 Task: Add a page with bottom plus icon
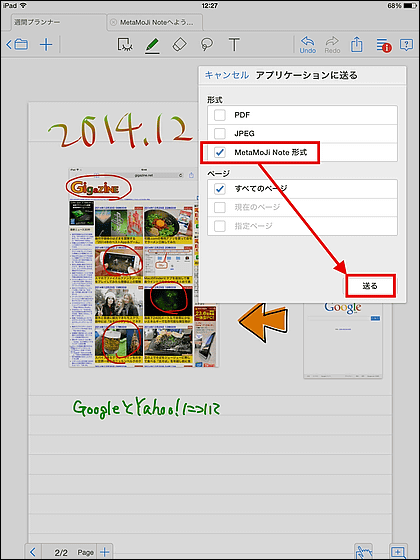[105, 552]
